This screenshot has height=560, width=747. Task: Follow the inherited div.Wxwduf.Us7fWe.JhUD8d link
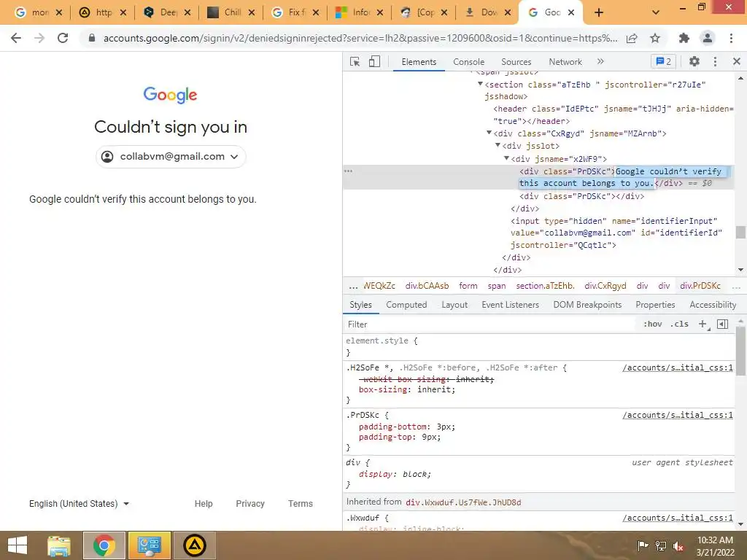click(463, 502)
